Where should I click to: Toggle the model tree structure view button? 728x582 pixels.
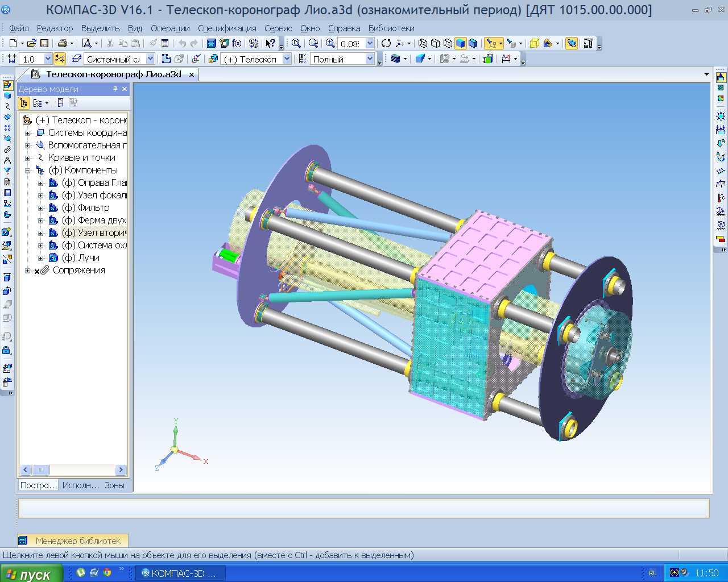[24, 103]
